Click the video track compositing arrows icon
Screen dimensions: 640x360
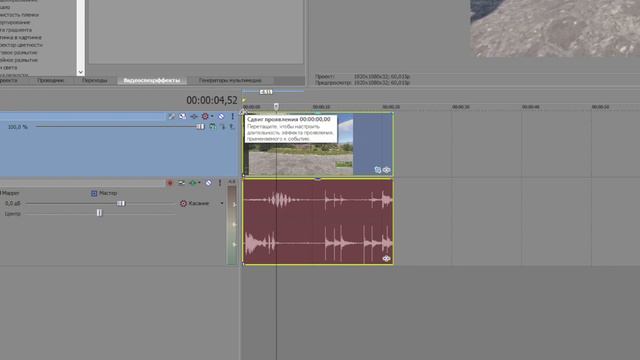(193, 116)
